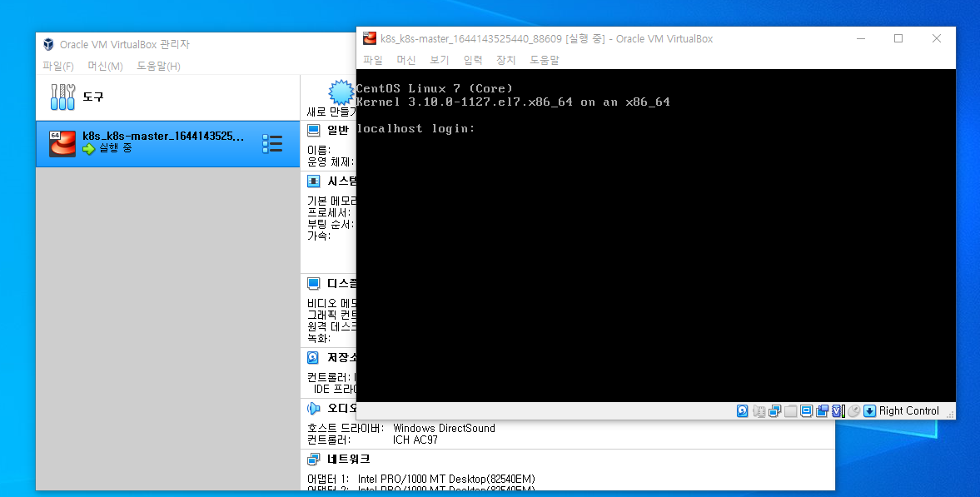Click the 'ICH AC97' controller value

point(415,440)
